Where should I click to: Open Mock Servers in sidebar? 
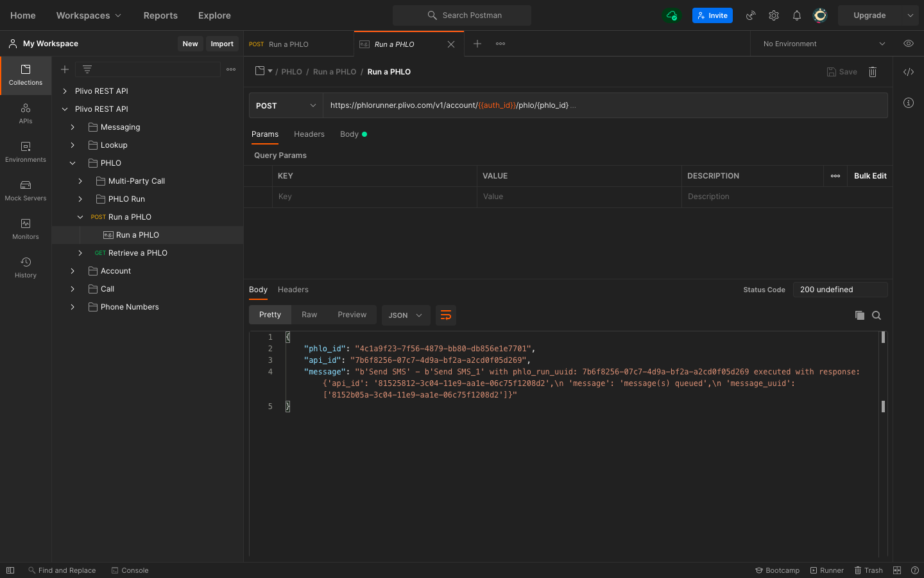pyautogui.click(x=26, y=191)
